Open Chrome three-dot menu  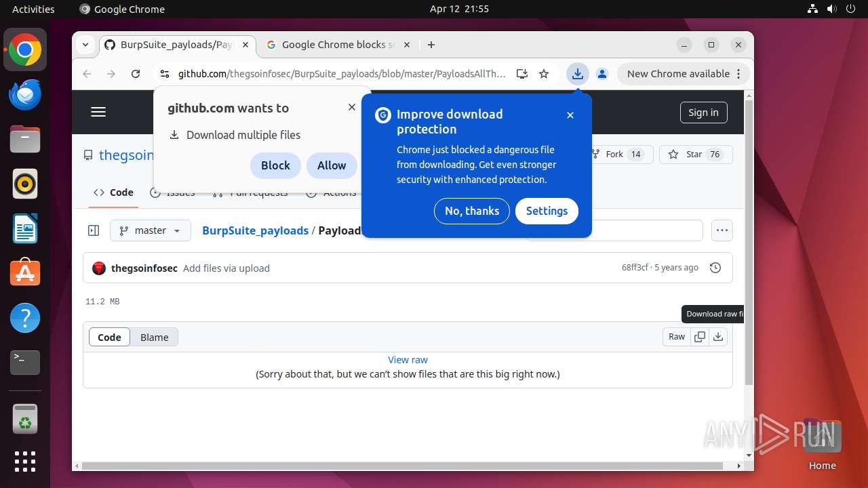pyautogui.click(x=740, y=74)
